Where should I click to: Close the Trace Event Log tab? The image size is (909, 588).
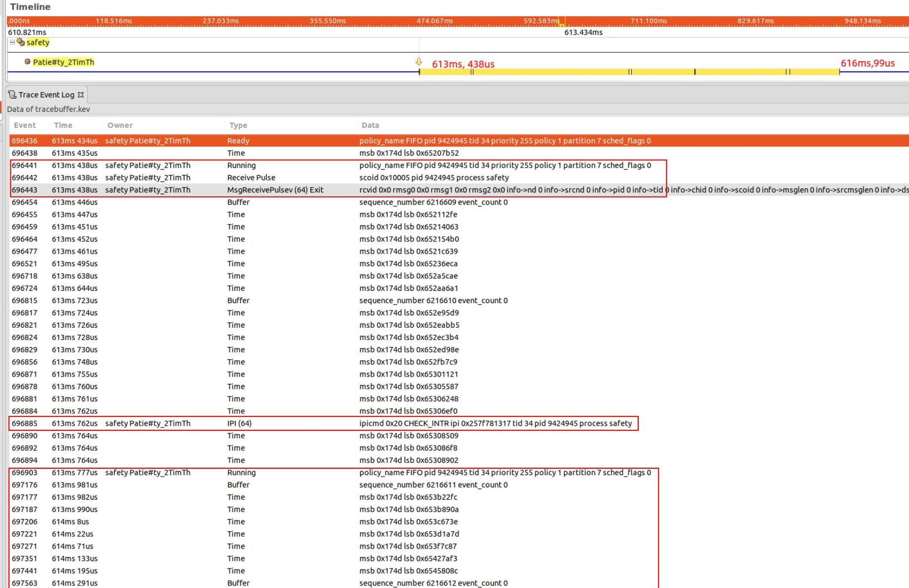pyautogui.click(x=81, y=95)
